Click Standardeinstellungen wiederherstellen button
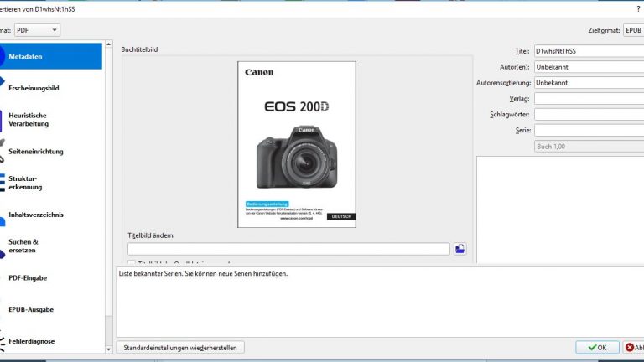This screenshot has width=644, height=362. pyautogui.click(x=180, y=347)
